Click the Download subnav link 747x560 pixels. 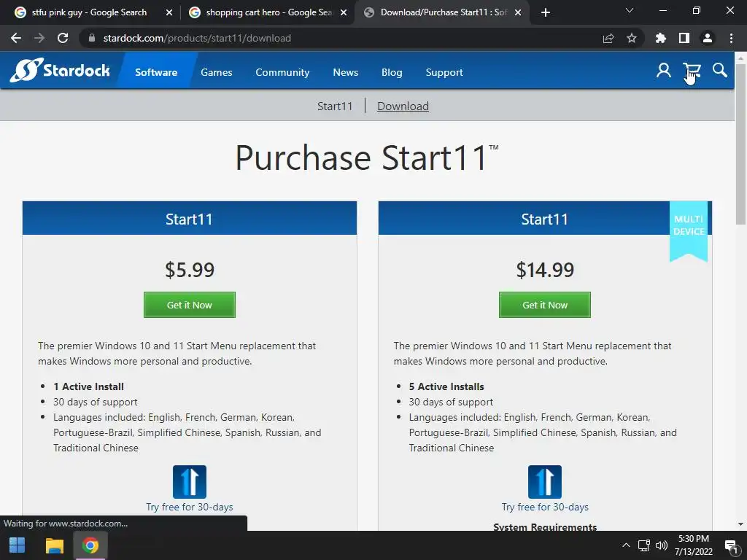(403, 106)
